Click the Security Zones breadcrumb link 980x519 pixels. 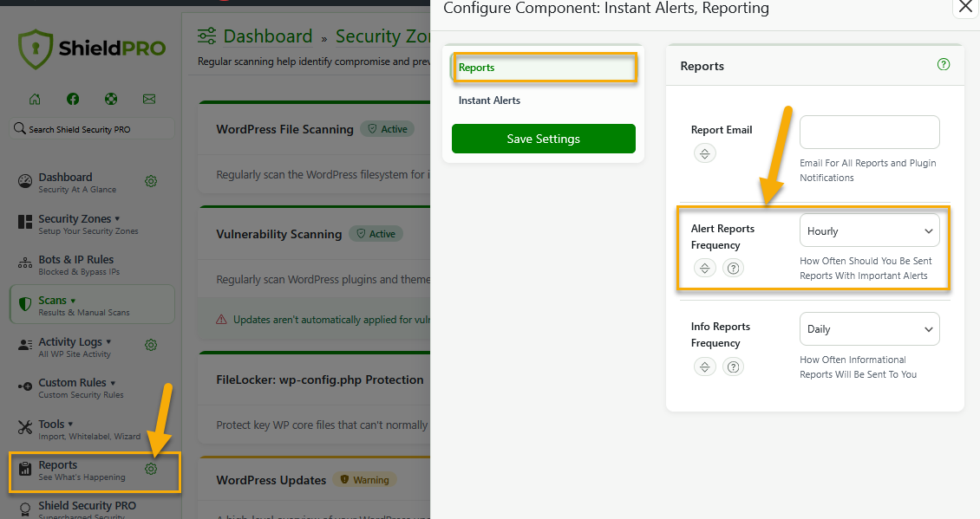(x=382, y=36)
